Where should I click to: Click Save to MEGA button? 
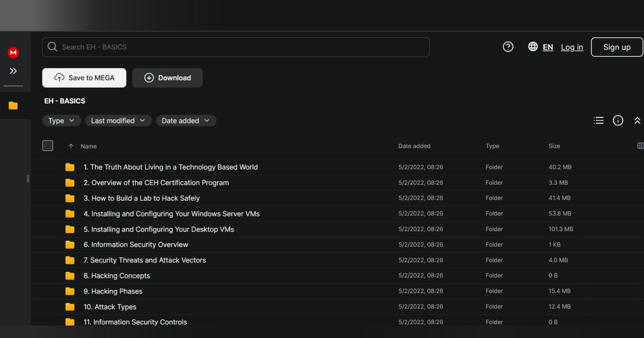pos(84,77)
